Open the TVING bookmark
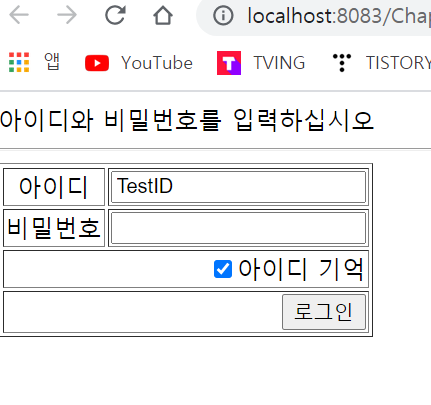Viewport: 431px width, 405px height. pos(261,63)
